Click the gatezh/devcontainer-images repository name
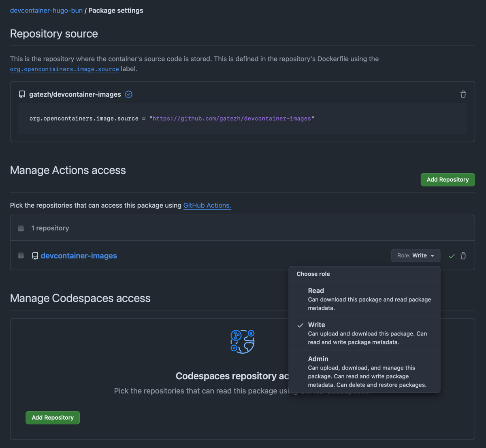486x448 pixels. (75, 94)
